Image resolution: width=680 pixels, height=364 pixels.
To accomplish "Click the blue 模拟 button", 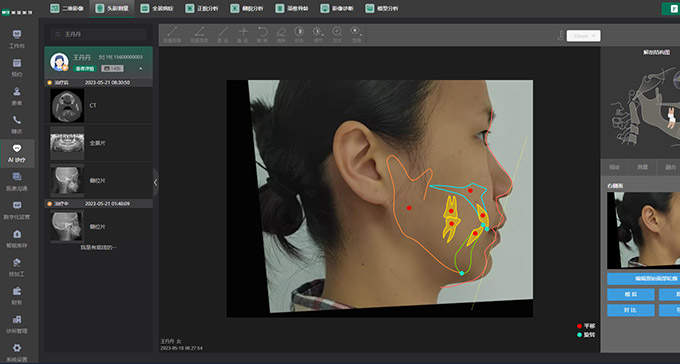I will 631,295.
